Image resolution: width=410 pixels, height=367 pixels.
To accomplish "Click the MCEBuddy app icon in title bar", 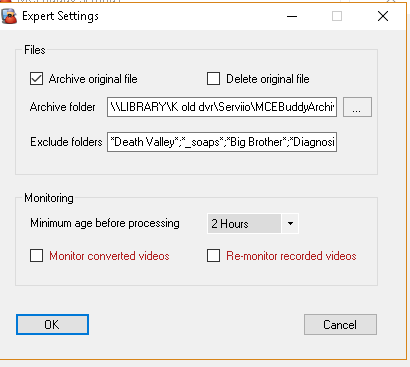I will point(9,16).
